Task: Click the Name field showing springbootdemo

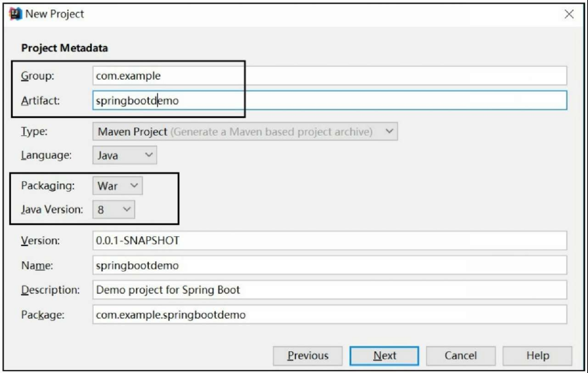Action: [329, 265]
